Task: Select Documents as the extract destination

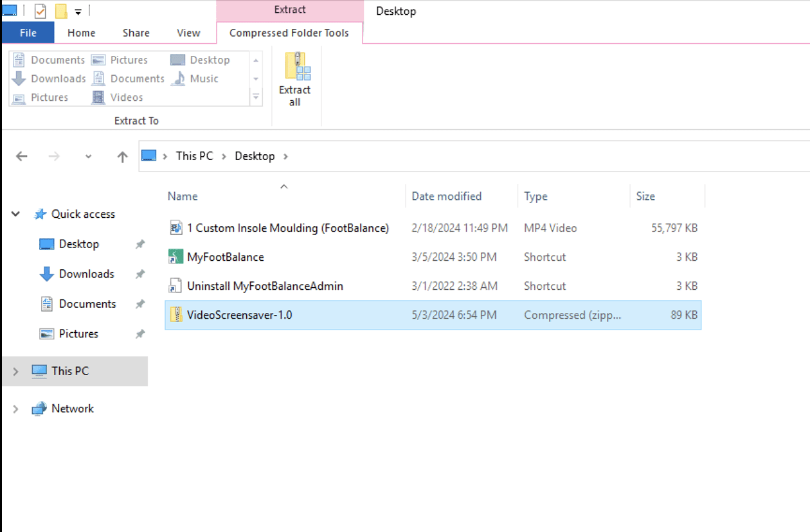Action: click(57, 60)
